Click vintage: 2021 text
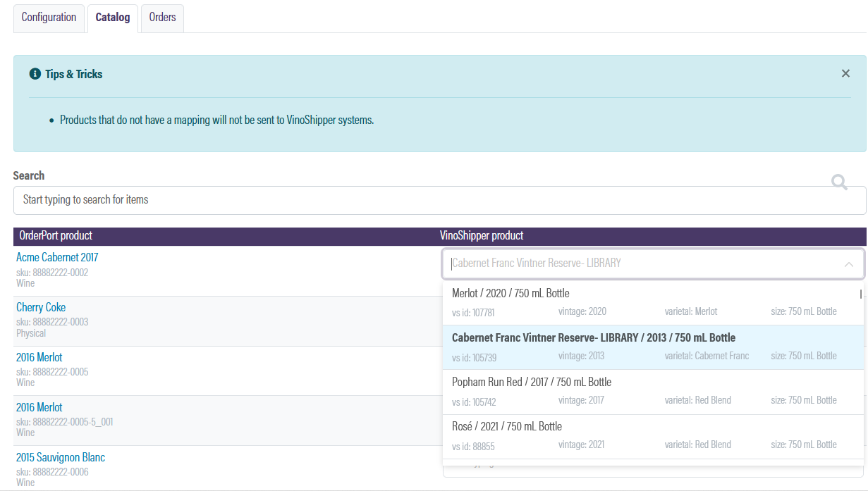This screenshot has height=491, width=868. tap(581, 445)
